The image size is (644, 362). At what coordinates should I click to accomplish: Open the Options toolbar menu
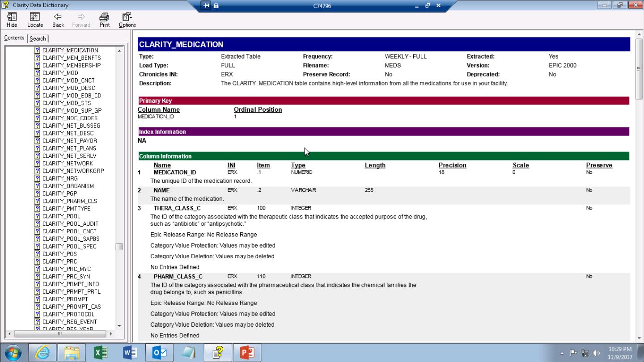127,20
